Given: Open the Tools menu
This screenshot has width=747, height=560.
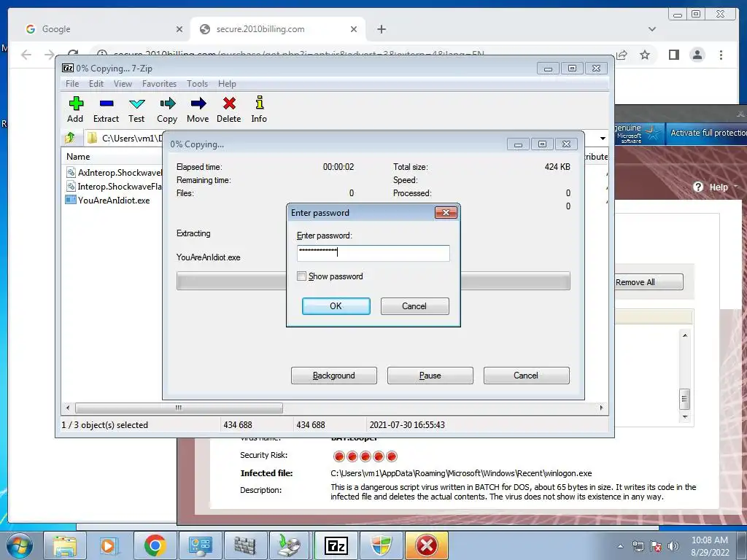Looking at the screenshot, I should point(197,84).
